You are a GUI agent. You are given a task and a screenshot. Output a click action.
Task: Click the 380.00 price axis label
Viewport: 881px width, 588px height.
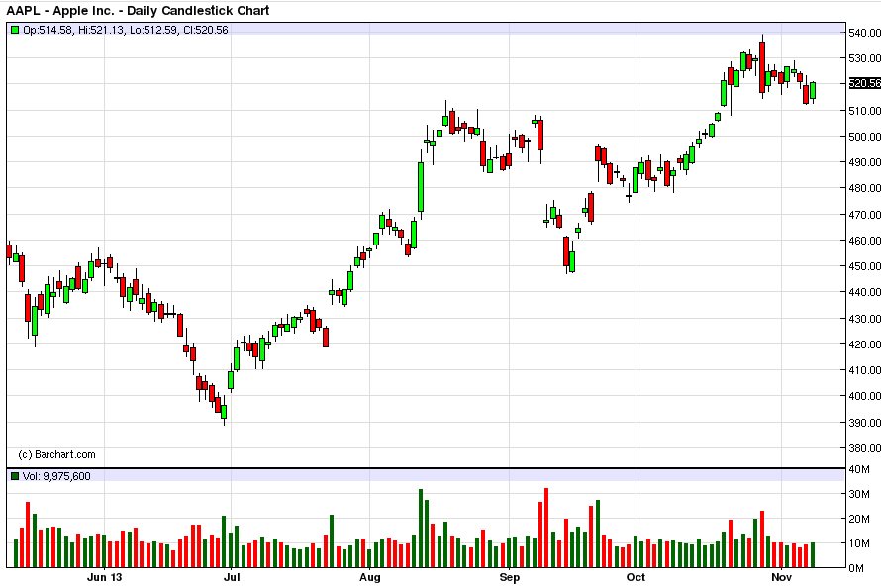865,448
